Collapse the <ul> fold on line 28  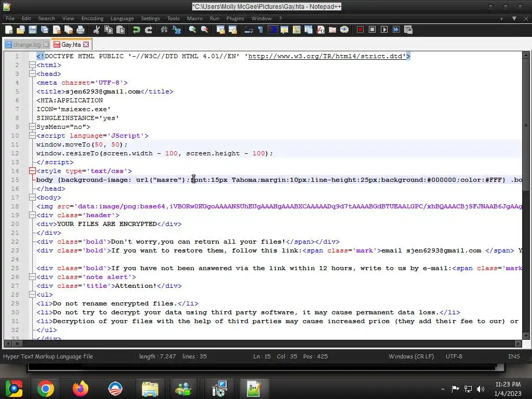32,294
